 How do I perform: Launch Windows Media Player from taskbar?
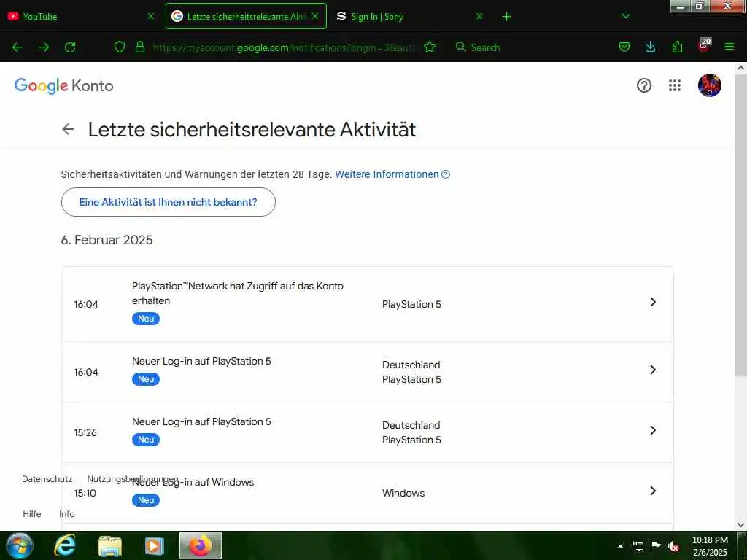point(154,545)
